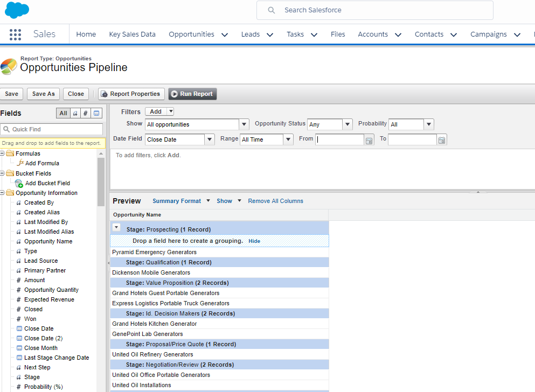This screenshot has height=392, width=535.
Task: Show all field types in Fields panel
Action: [63, 113]
